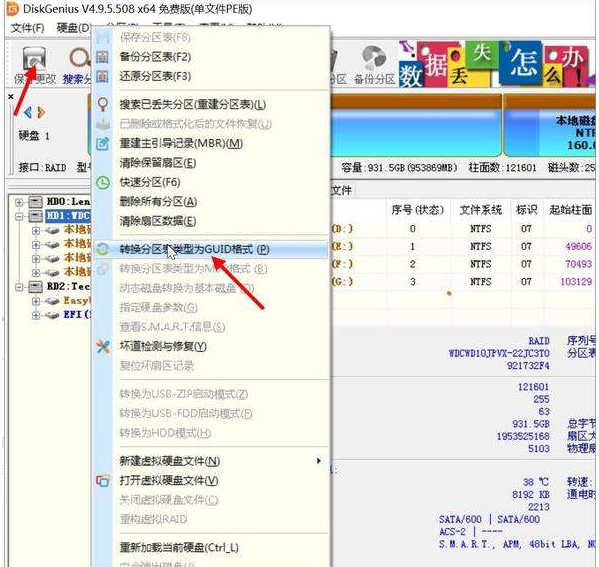Viewport: 599px width, 567px height.
Task: Select partition row (D:) in the table
Action: [463, 229]
